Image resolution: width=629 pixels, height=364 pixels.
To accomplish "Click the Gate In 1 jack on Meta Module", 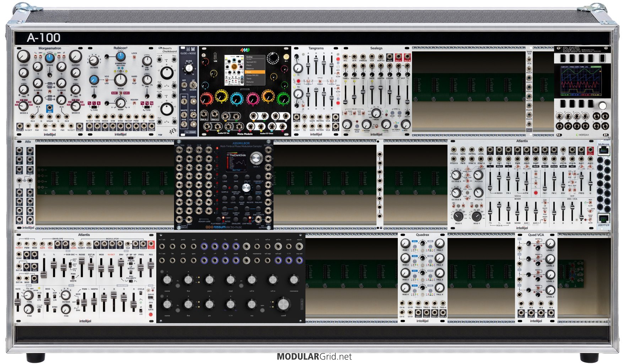I will [204, 114].
